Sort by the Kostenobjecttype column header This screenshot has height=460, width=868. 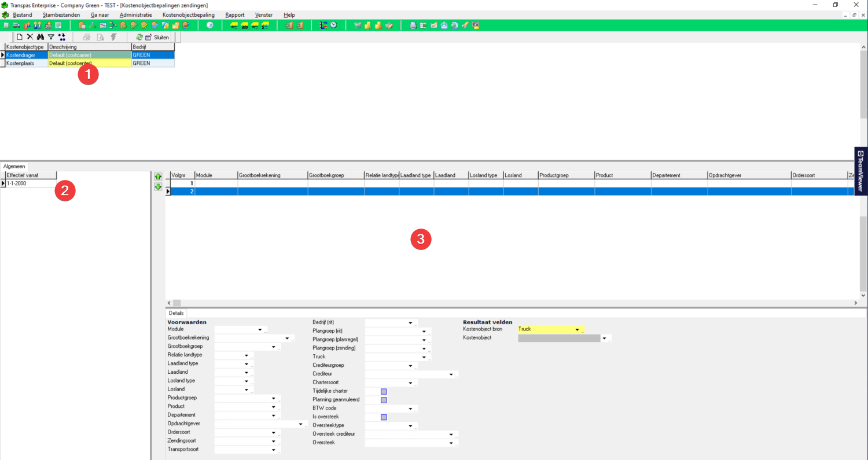click(27, 47)
